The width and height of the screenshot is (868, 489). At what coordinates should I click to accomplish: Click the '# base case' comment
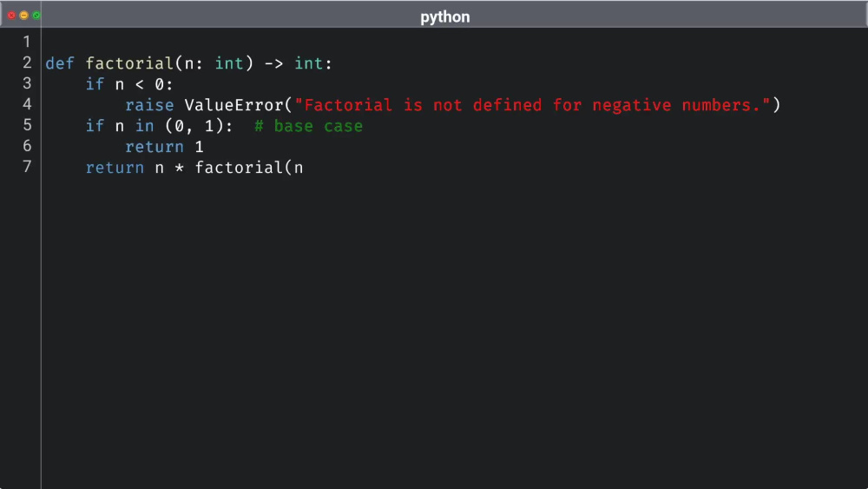[x=308, y=126]
